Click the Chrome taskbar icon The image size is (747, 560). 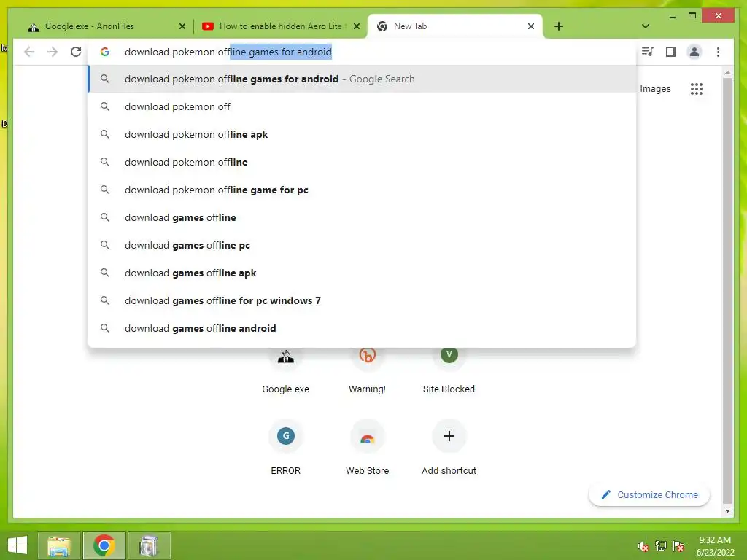pos(104,545)
